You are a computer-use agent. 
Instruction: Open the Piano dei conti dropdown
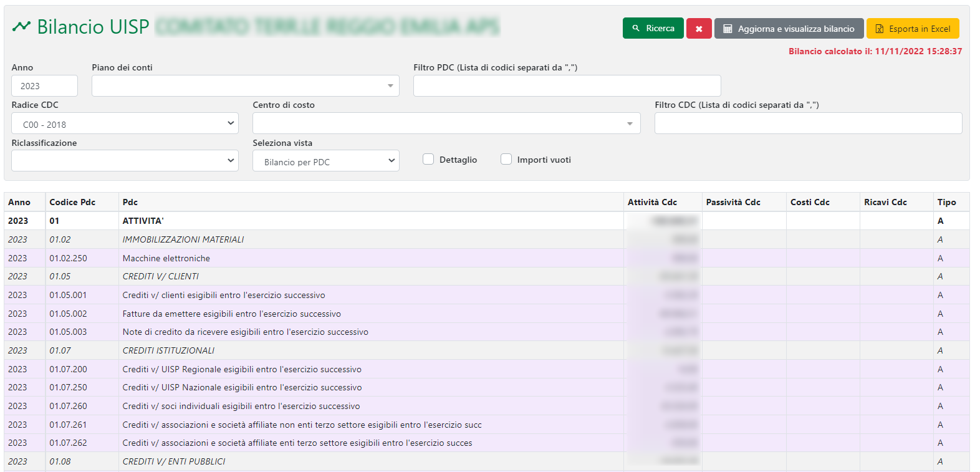(x=245, y=86)
